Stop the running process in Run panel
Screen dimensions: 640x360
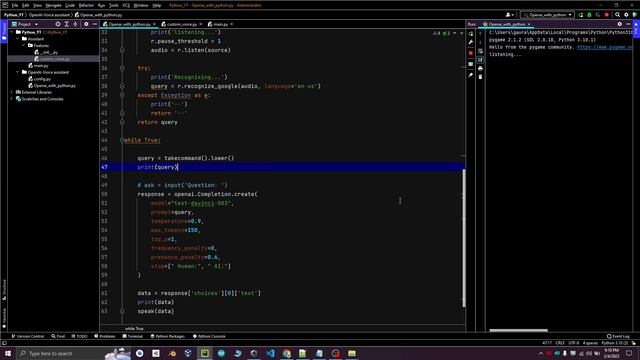471,53
